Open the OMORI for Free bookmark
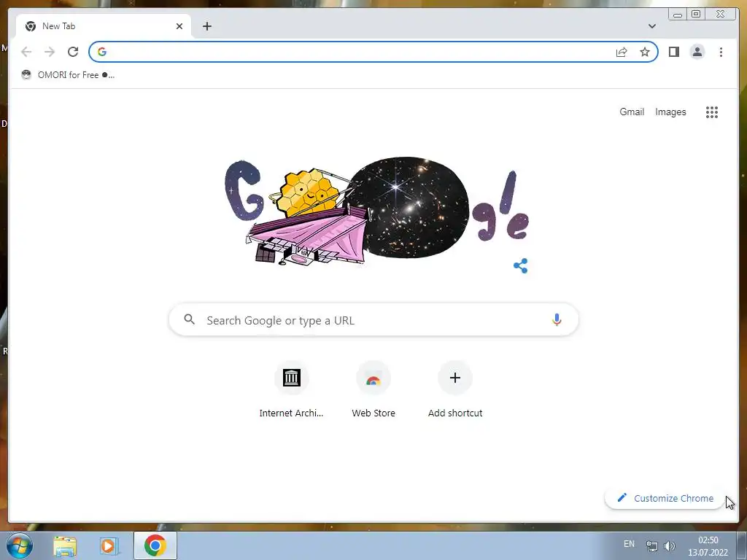 click(x=68, y=75)
